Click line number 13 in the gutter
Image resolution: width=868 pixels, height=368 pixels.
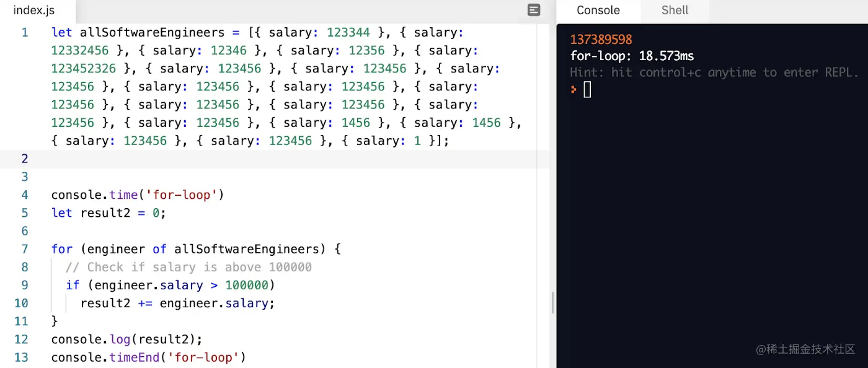pos(21,357)
